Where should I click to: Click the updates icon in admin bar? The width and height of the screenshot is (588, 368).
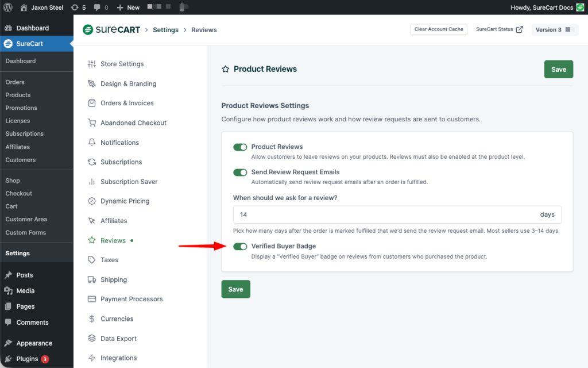75,7
